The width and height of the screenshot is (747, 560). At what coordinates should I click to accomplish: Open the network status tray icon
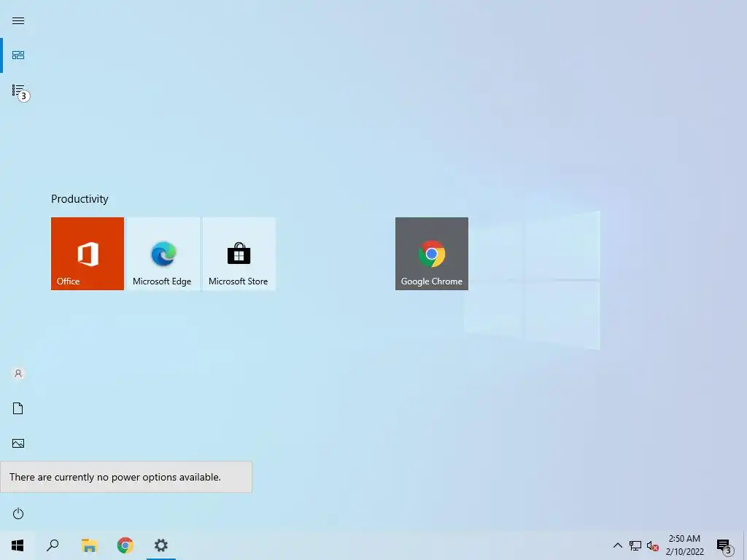(635, 545)
